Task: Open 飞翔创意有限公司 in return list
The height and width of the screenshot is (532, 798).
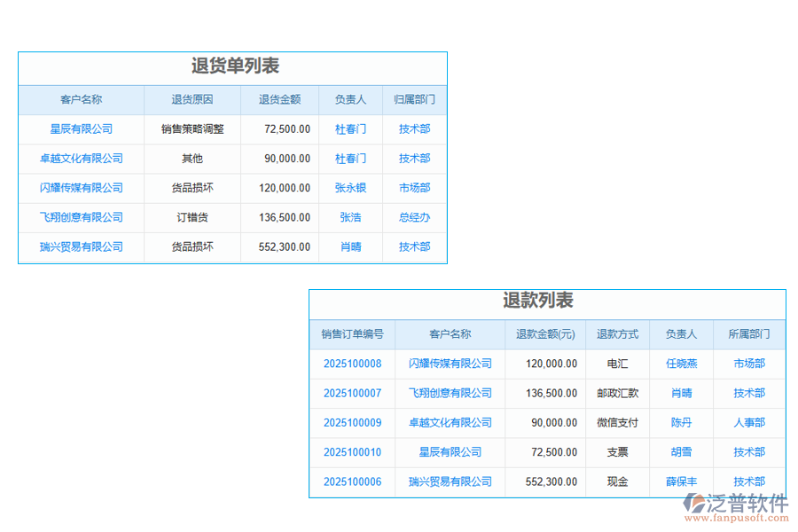Action: pos(82,217)
